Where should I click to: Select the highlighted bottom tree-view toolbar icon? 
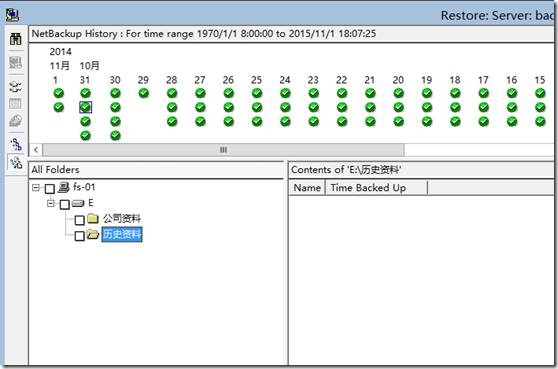point(16,163)
